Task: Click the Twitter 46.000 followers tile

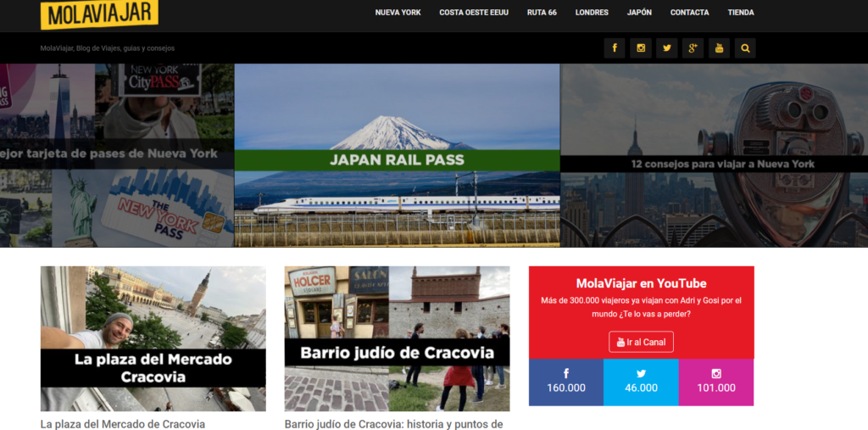Action: 641,383
